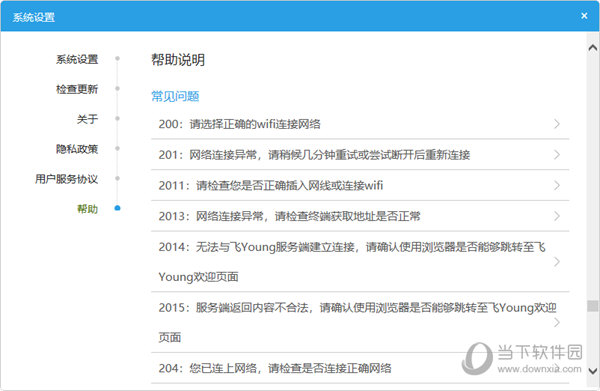Expand the 2013 address error chevron
600x391 pixels.
click(x=557, y=216)
